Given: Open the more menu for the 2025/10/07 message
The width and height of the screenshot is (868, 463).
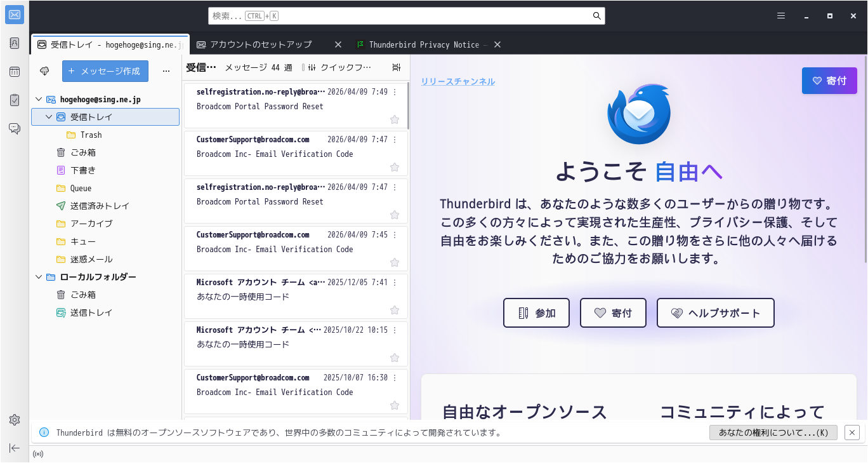Looking at the screenshot, I should pyautogui.click(x=395, y=378).
